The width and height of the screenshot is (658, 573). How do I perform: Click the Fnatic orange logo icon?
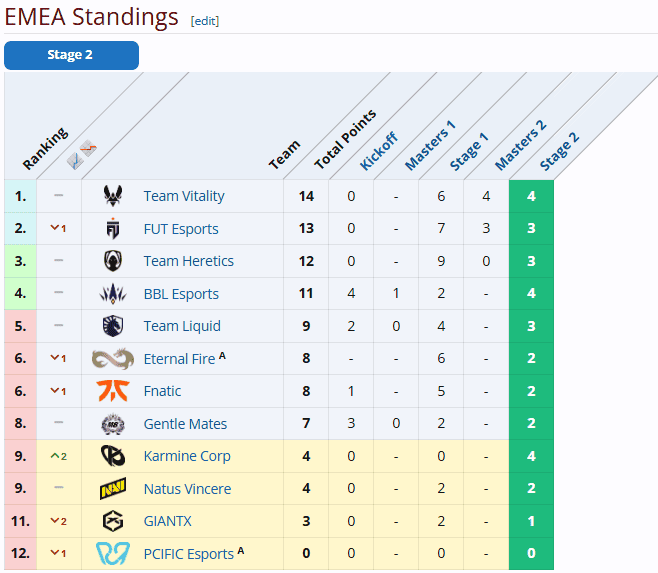pyautogui.click(x=113, y=391)
